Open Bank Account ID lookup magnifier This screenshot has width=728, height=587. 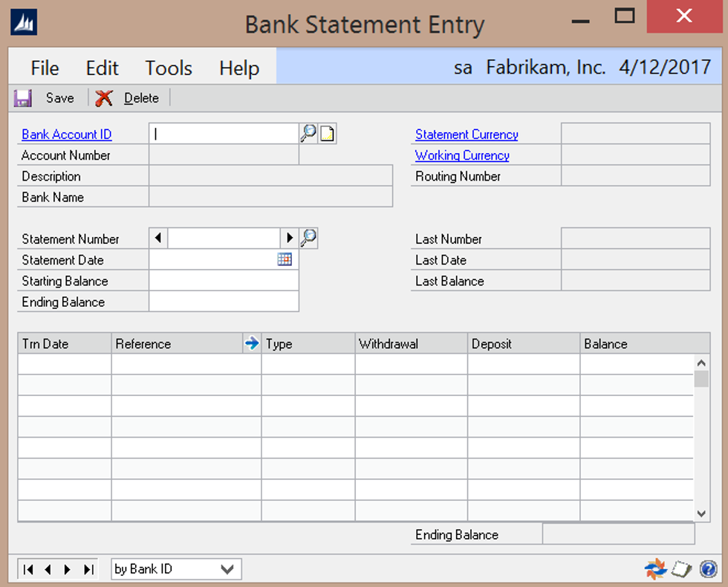[x=308, y=134]
